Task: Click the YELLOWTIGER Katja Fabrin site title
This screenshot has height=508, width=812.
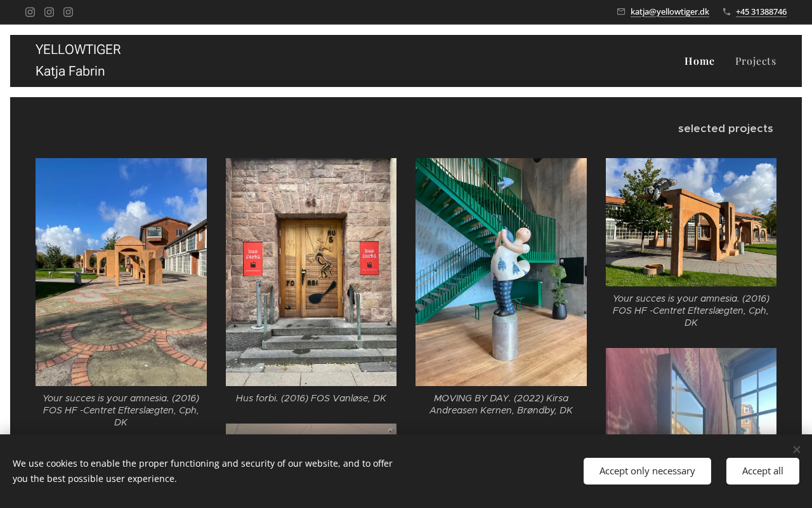Action: pyautogui.click(x=78, y=60)
